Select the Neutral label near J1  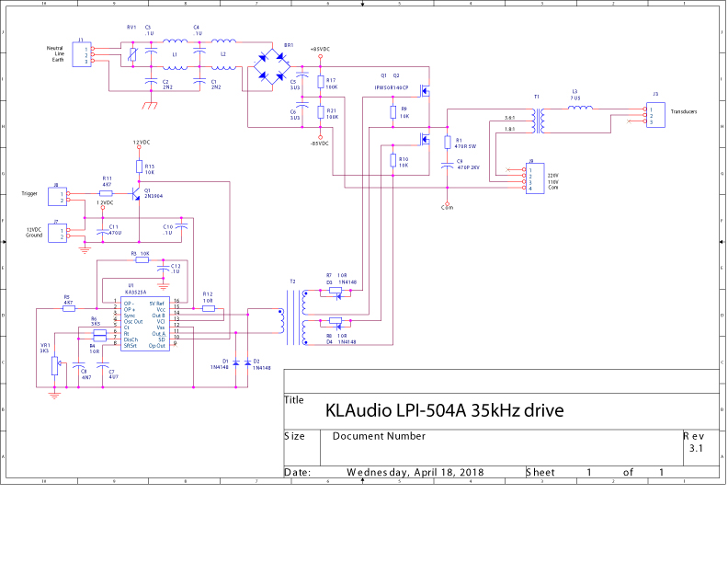[x=55, y=49]
